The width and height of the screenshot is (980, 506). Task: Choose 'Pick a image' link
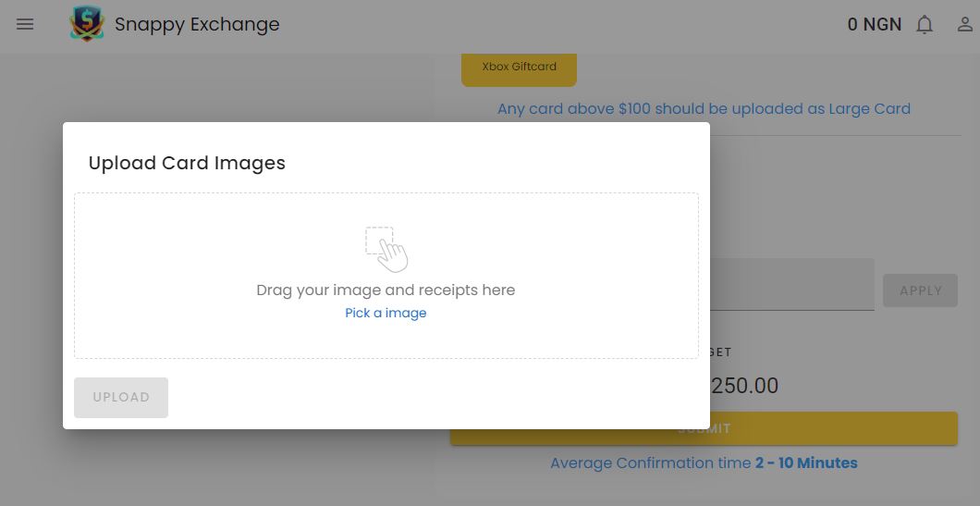click(386, 313)
